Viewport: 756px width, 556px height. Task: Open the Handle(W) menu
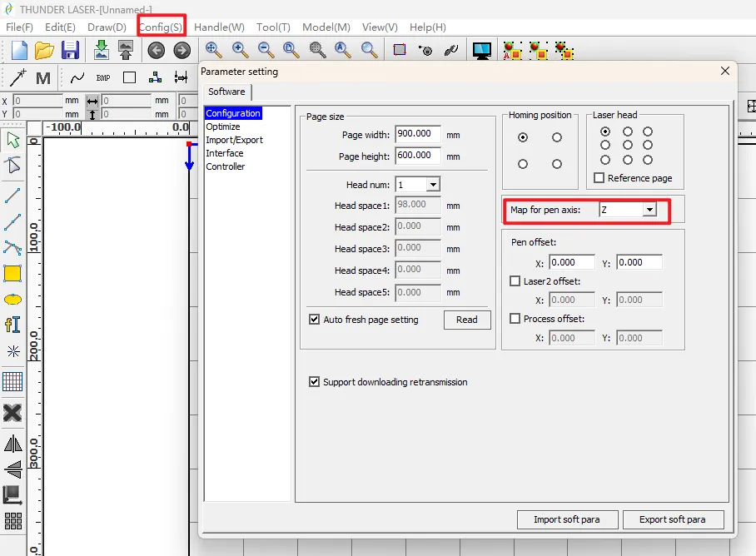[x=219, y=27]
